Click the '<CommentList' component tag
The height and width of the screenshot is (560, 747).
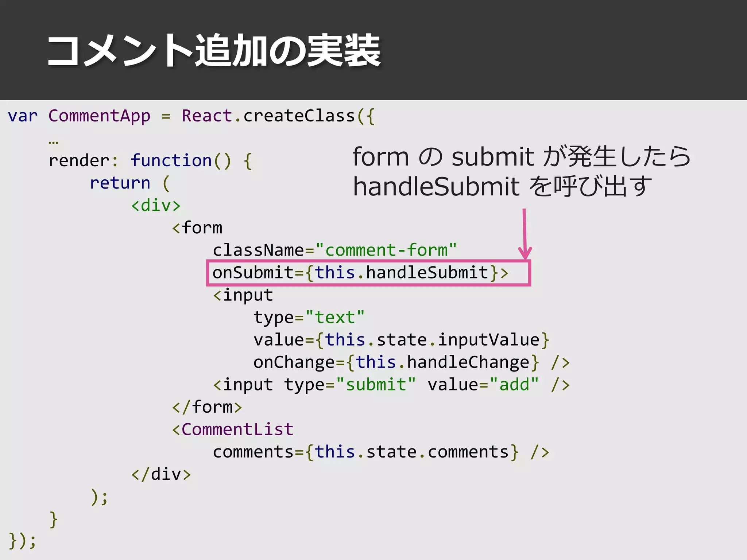coord(233,429)
